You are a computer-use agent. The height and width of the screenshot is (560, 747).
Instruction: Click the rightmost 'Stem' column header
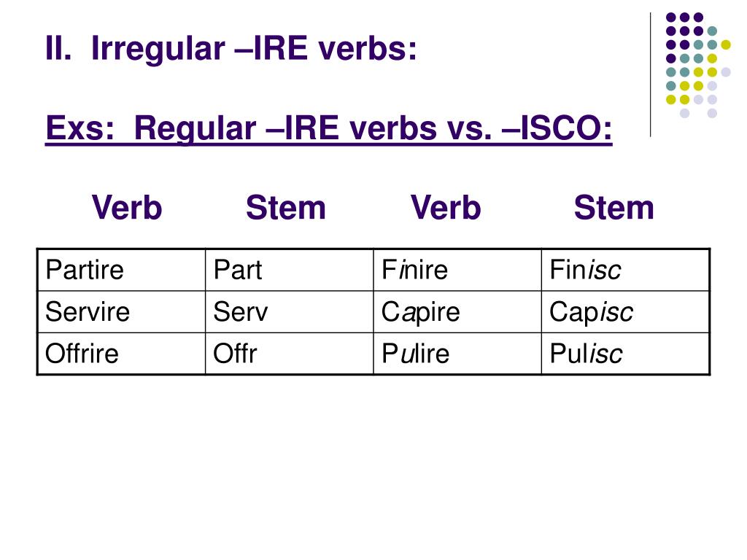[614, 208]
